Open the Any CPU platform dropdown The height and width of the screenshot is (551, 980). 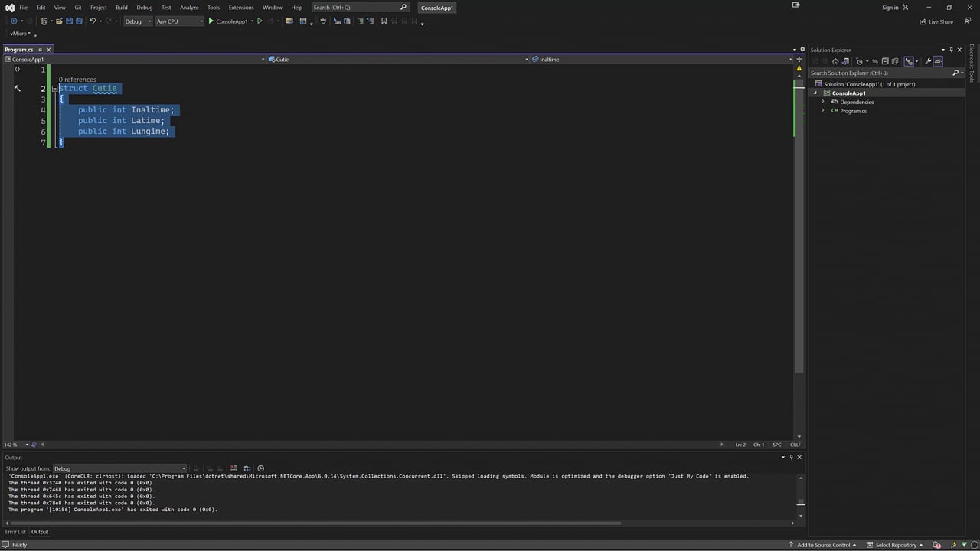(179, 21)
